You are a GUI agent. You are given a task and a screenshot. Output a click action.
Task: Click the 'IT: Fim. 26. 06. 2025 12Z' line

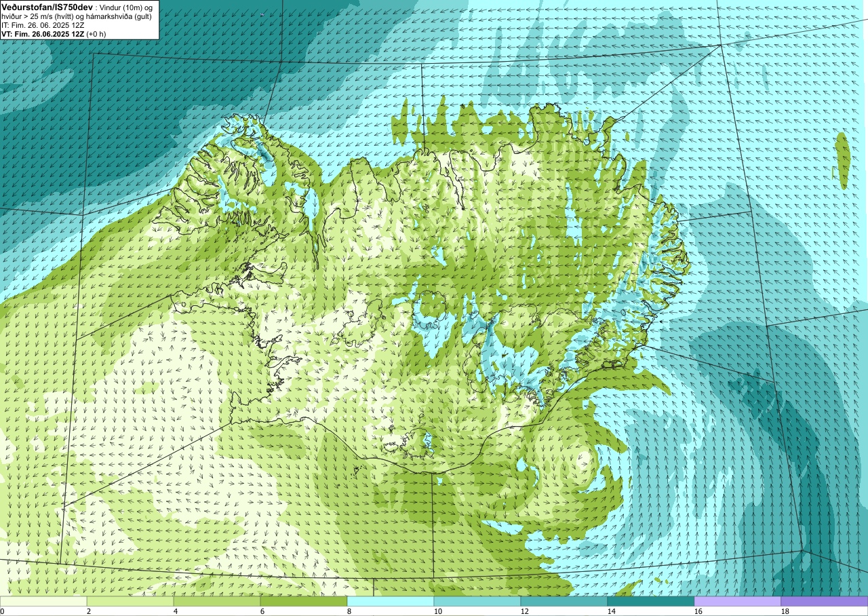43,25
